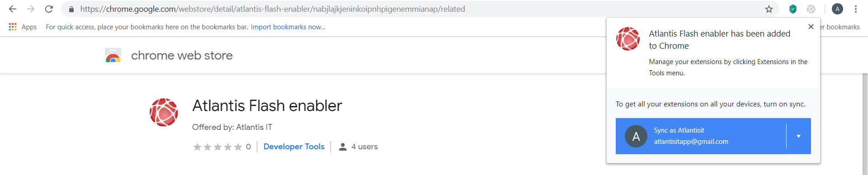Expand the sync account dropdown arrow
This screenshot has width=868, height=175.
click(x=799, y=136)
